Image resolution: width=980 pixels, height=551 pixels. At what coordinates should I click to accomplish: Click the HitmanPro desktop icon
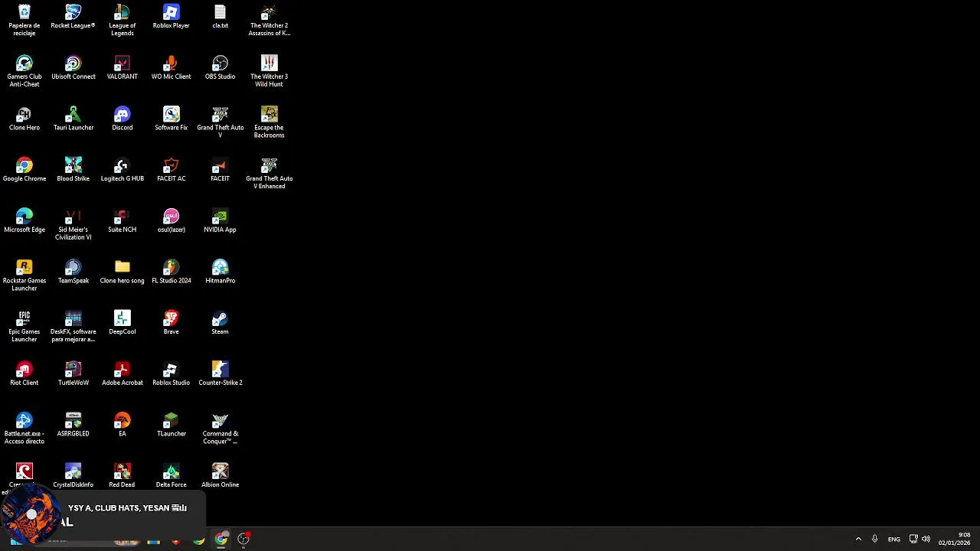[x=220, y=272]
